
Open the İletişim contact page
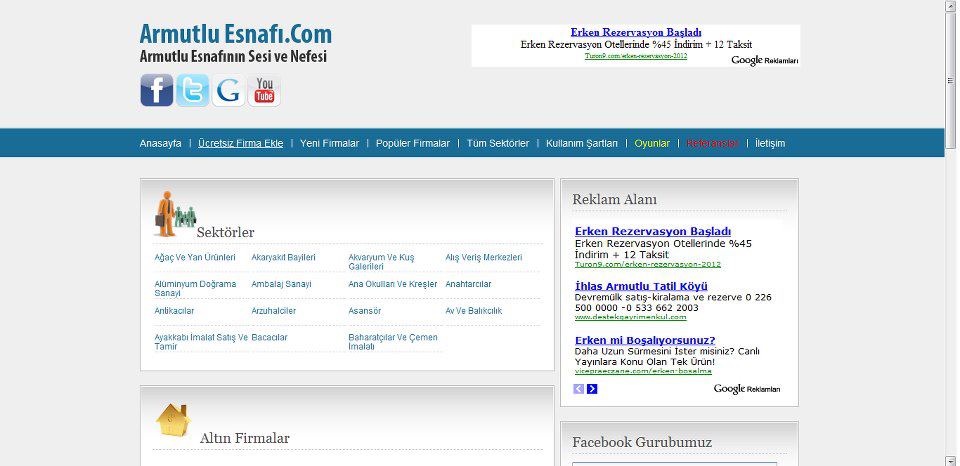pyautogui.click(x=770, y=143)
